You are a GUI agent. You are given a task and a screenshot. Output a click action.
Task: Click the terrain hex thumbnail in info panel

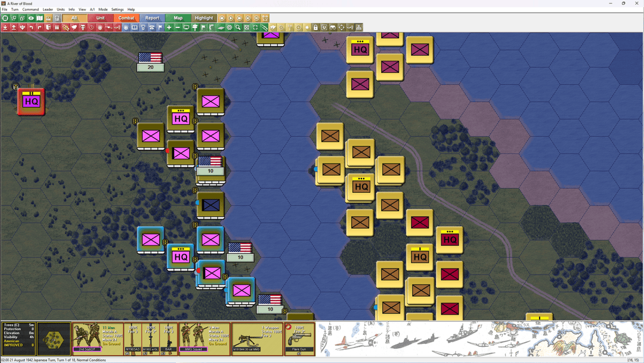click(x=54, y=339)
